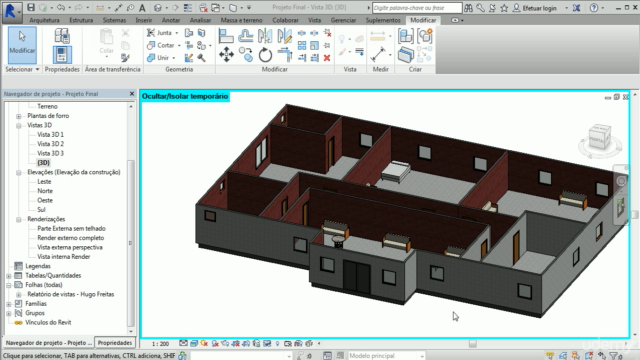The image size is (640, 360).
Task: Collapse Elevações (Elevação da construção) node
Action: 18,172
